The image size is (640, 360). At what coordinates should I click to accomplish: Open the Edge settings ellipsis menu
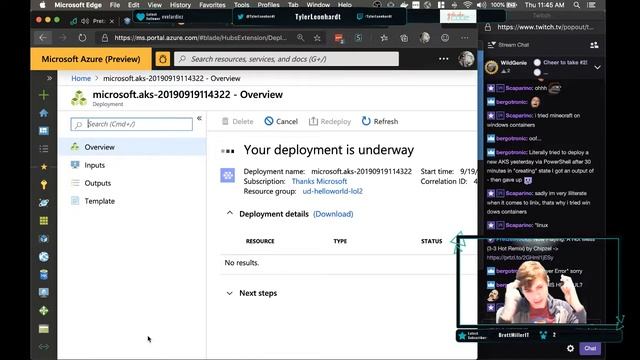click(465, 38)
